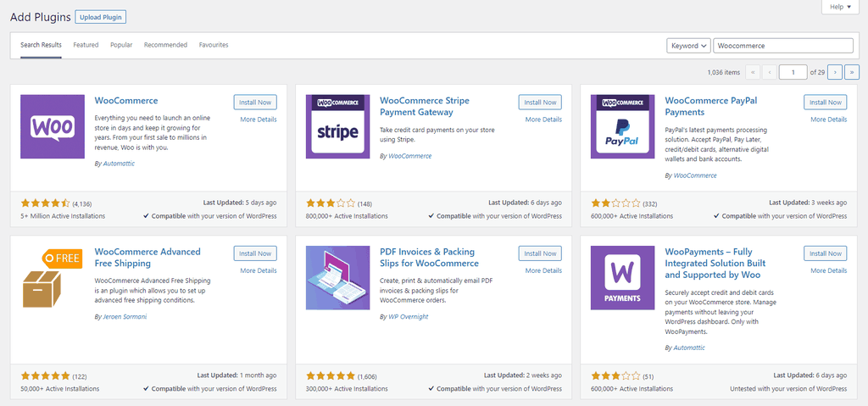Viewport: 868px width, 406px height.
Task: Open Automattic author link under WooCommerce
Action: pyautogui.click(x=119, y=164)
